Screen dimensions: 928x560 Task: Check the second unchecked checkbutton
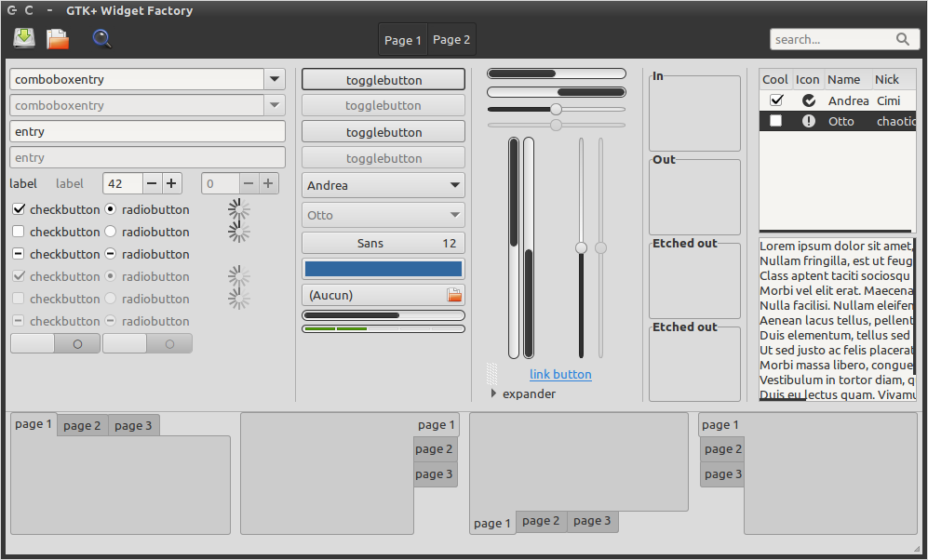click(x=19, y=232)
